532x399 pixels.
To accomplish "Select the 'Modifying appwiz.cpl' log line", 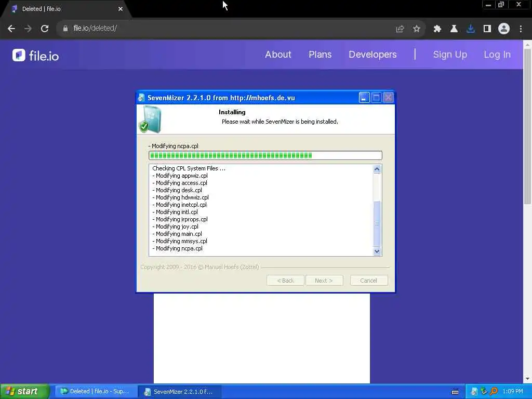I will click(x=180, y=176).
